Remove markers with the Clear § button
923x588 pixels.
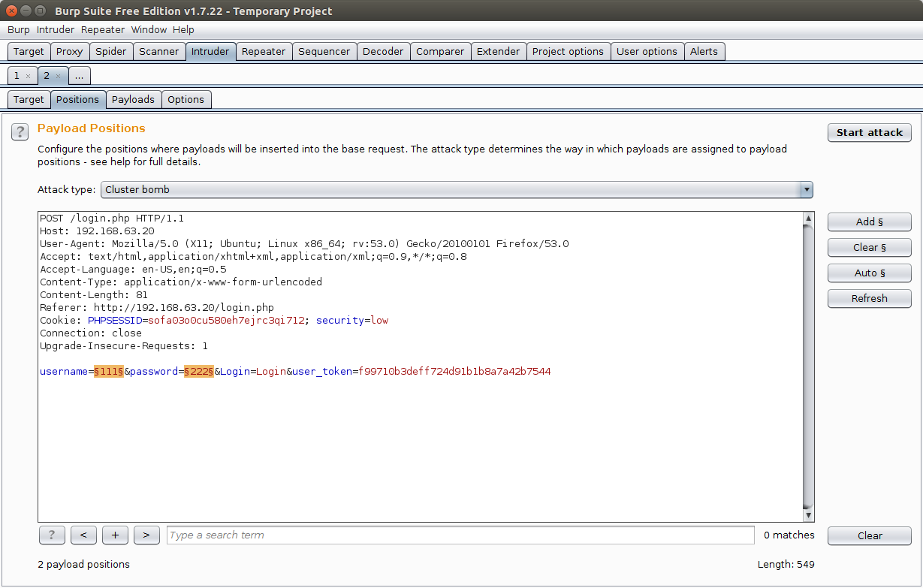point(869,247)
